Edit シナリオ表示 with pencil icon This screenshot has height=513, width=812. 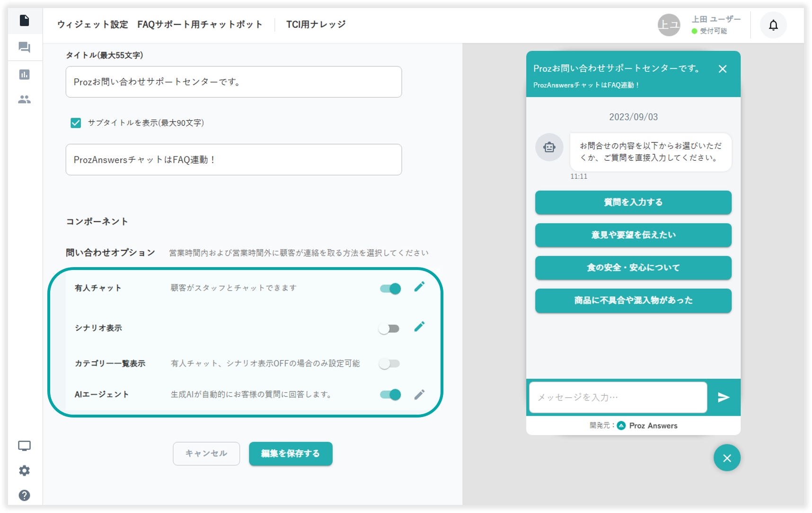pos(419,327)
